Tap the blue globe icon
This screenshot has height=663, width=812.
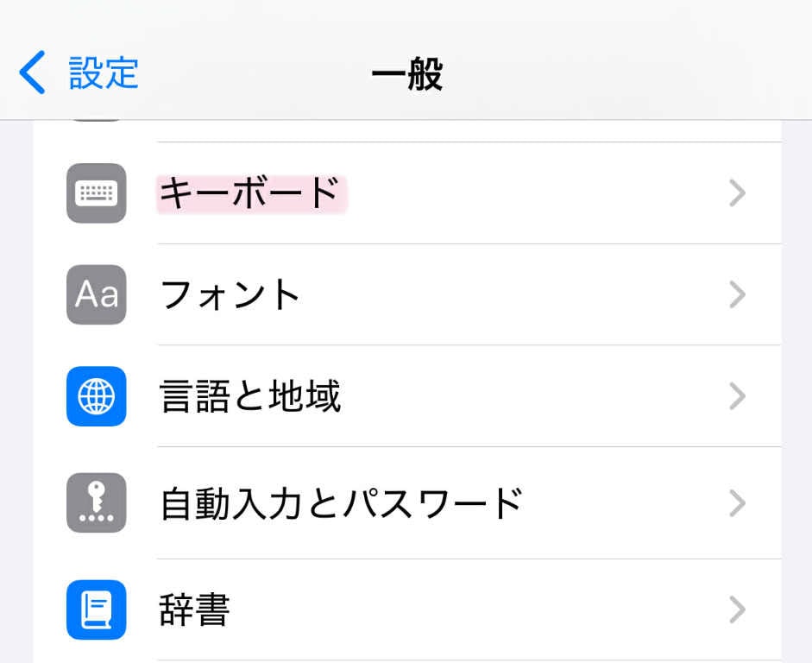[96, 396]
